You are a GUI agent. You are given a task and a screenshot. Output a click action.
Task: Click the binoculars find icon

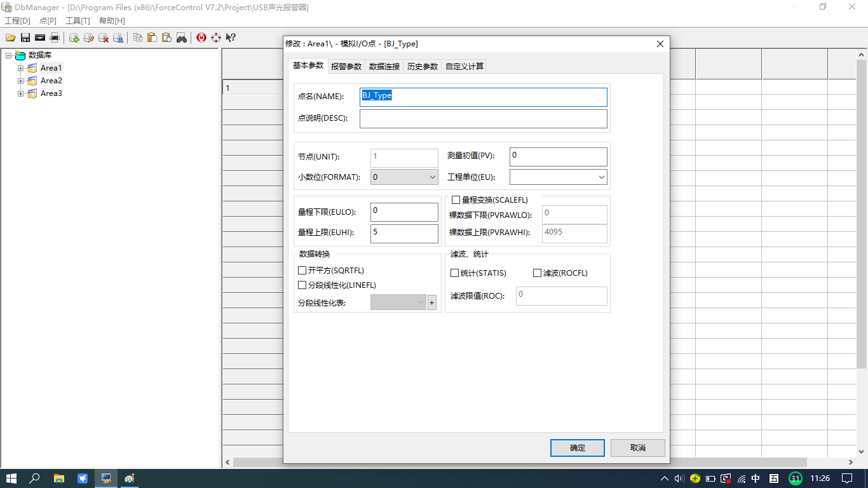point(182,37)
